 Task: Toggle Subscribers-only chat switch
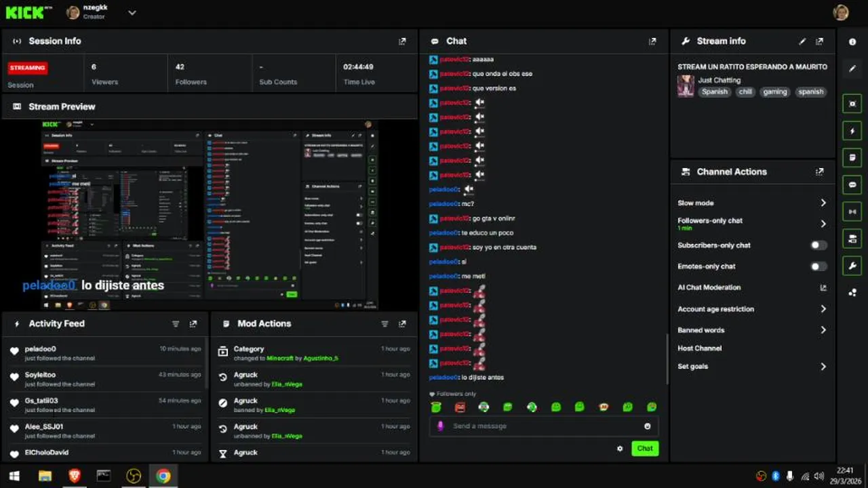point(819,245)
